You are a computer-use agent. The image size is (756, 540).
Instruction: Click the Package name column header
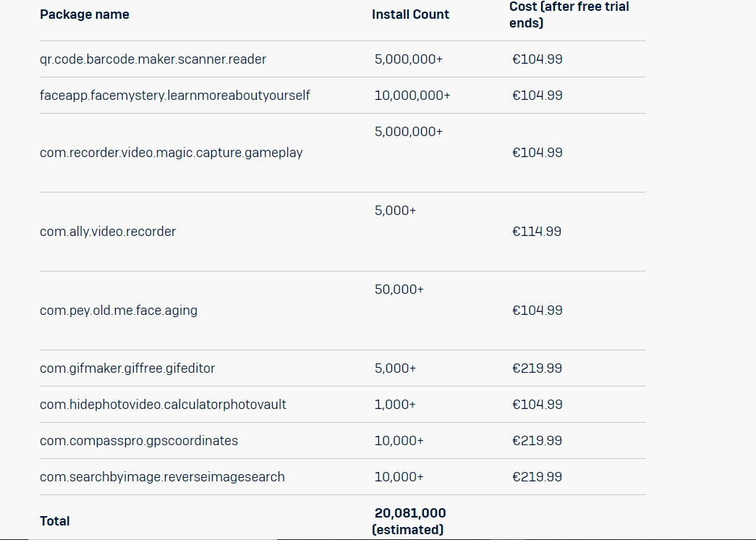tap(85, 14)
